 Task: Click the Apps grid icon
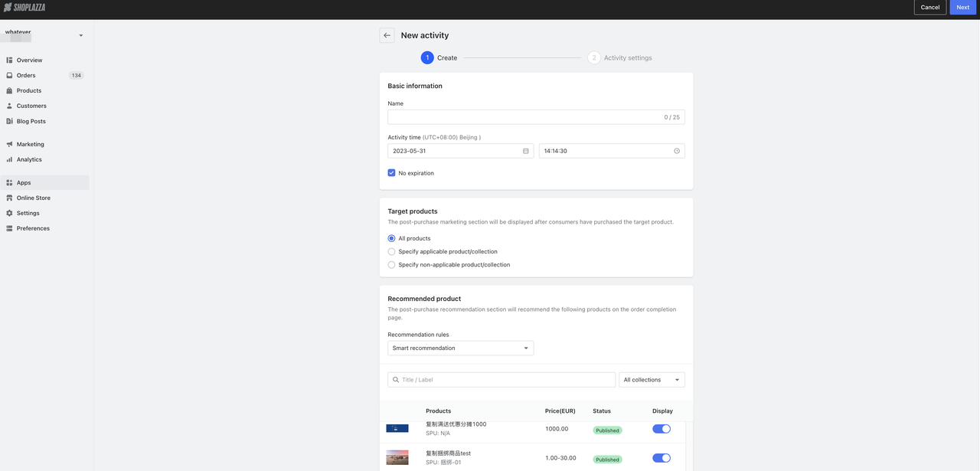[9, 182]
